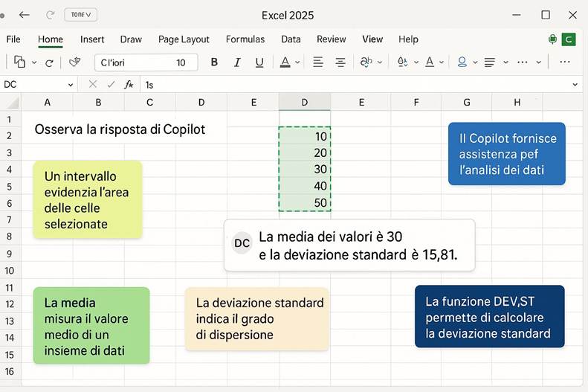Click the cancel X in the formula bar

click(x=93, y=84)
